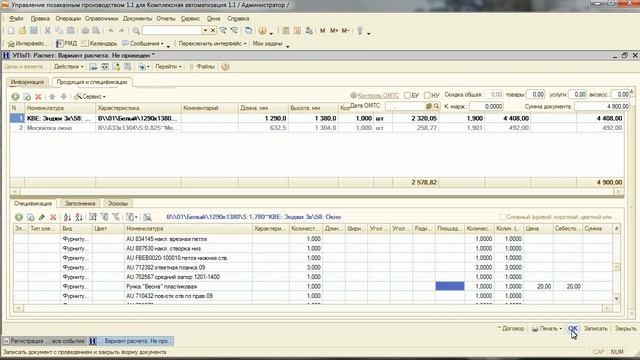Click the Записать button
Viewport: 640px width, 360px height.
tap(596, 329)
